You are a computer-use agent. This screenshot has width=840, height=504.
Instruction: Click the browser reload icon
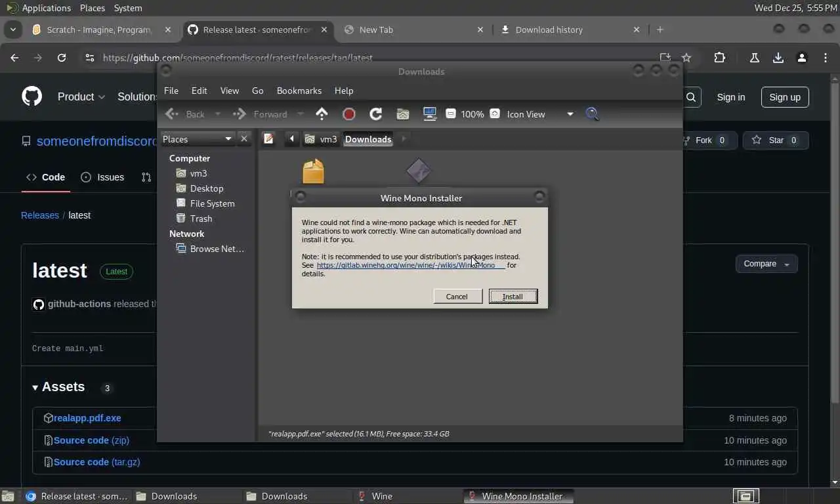point(62,58)
